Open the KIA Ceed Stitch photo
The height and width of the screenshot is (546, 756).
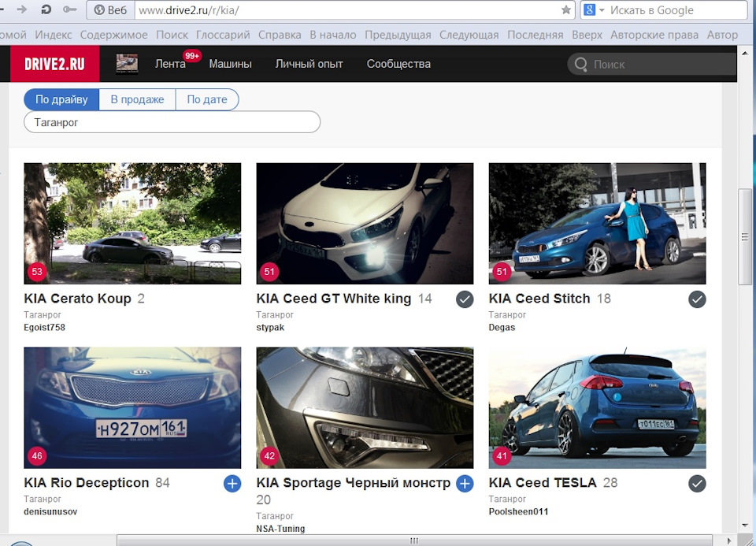point(597,223)
